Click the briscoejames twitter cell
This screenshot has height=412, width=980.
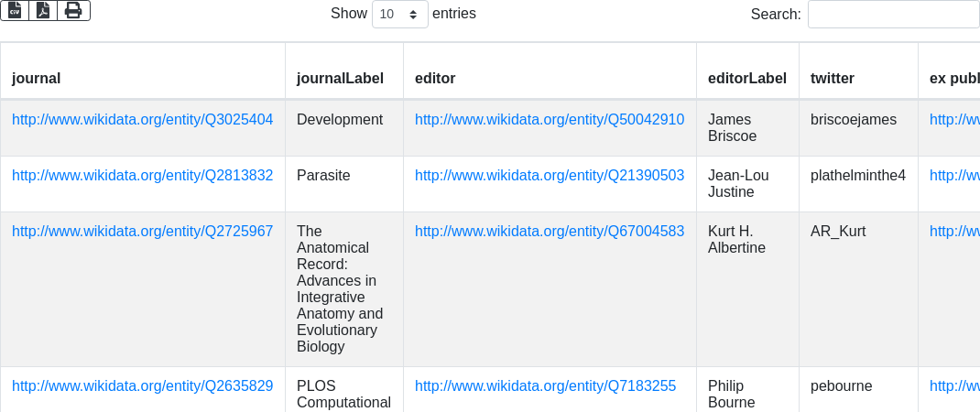pyautogui.click(x=854, y=120)
